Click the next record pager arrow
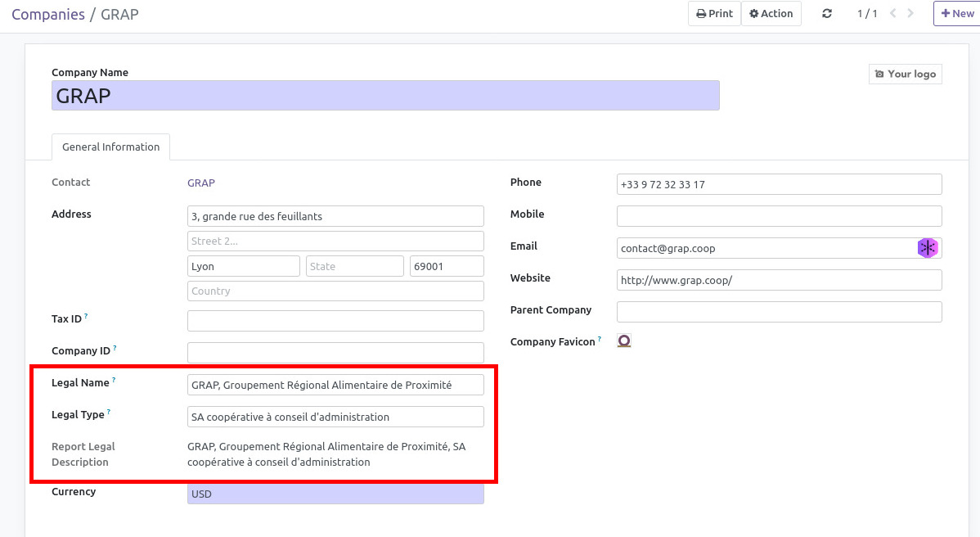This screenshot has height=537, width=980. pyautogui.click(x=910, y=13)
